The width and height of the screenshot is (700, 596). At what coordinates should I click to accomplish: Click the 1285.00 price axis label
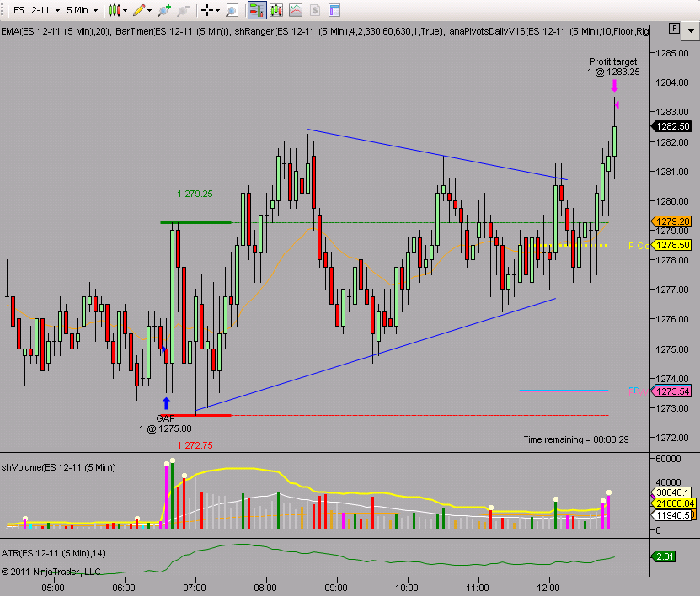coord(672,53)
